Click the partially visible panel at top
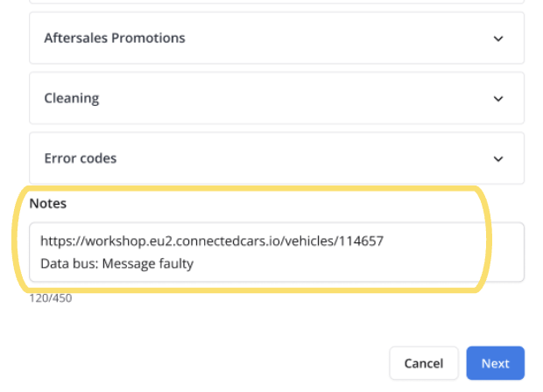The height and width of the screenshot is (392, 543). coord(277,3)
